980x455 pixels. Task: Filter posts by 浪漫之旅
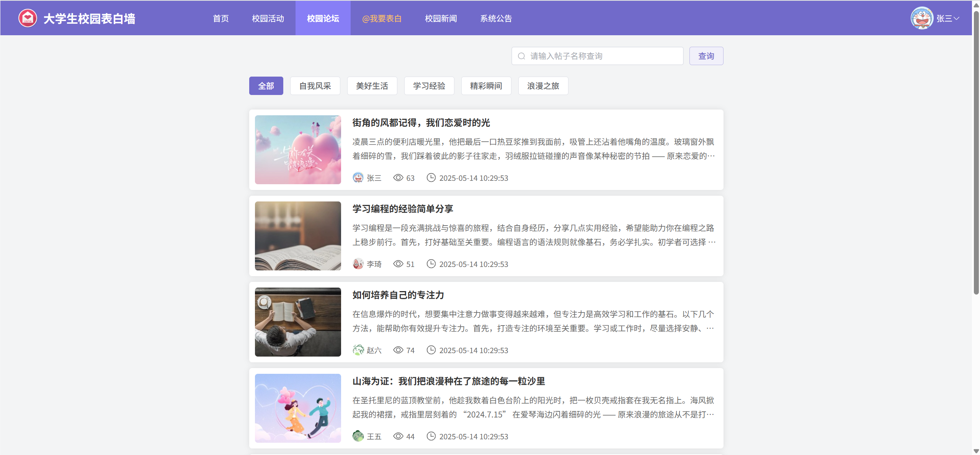click(543, 86)
